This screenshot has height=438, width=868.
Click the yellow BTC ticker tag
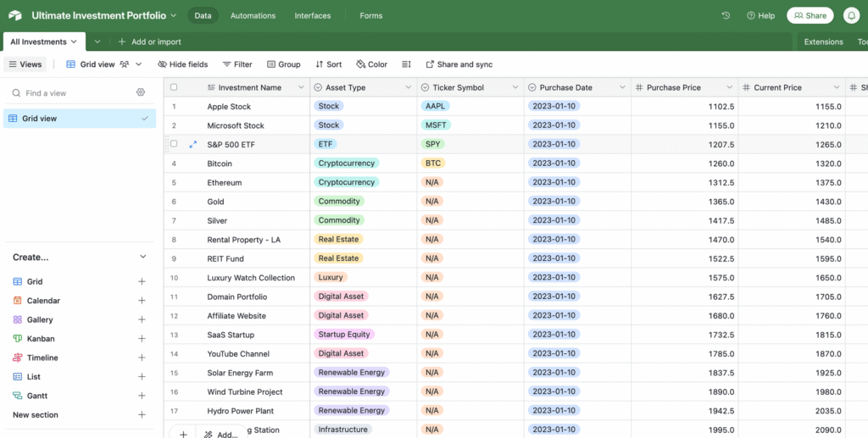pos(433,164)
